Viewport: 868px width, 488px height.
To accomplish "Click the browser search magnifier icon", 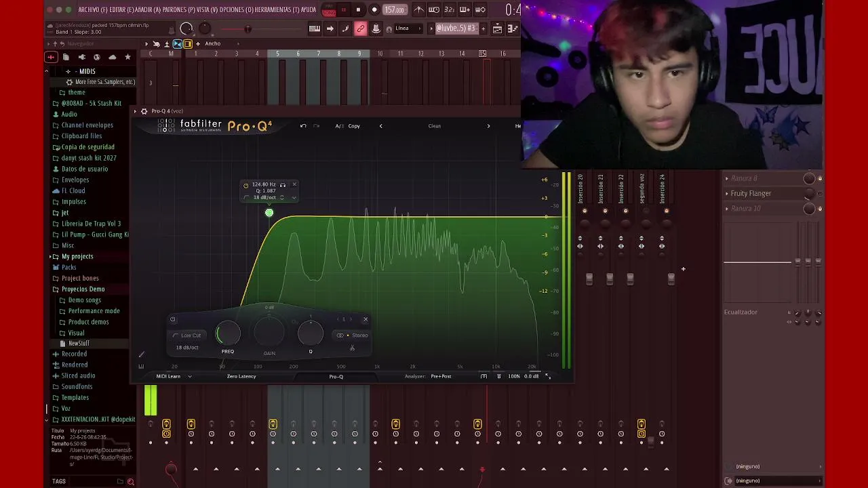I will (x=131, y=481).
